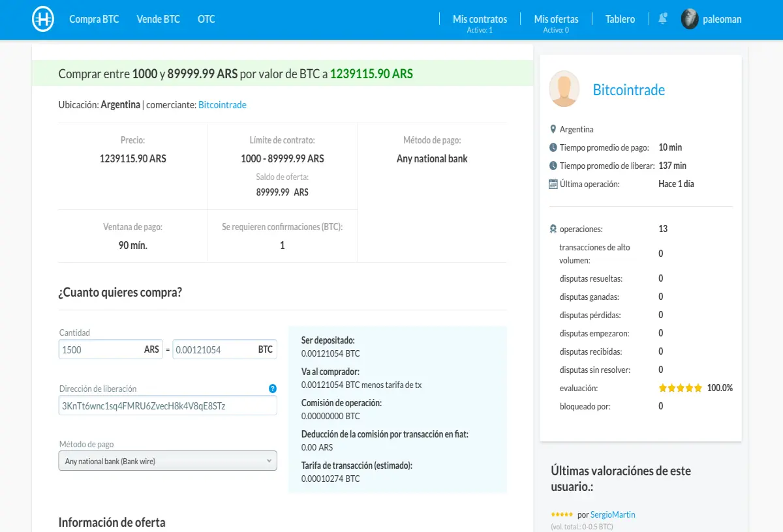Image resolution: width=783 pixels, height=532 pixels.
Task: Click the 0.00000000 BTC commission value
Action: (x=330, y=416)
